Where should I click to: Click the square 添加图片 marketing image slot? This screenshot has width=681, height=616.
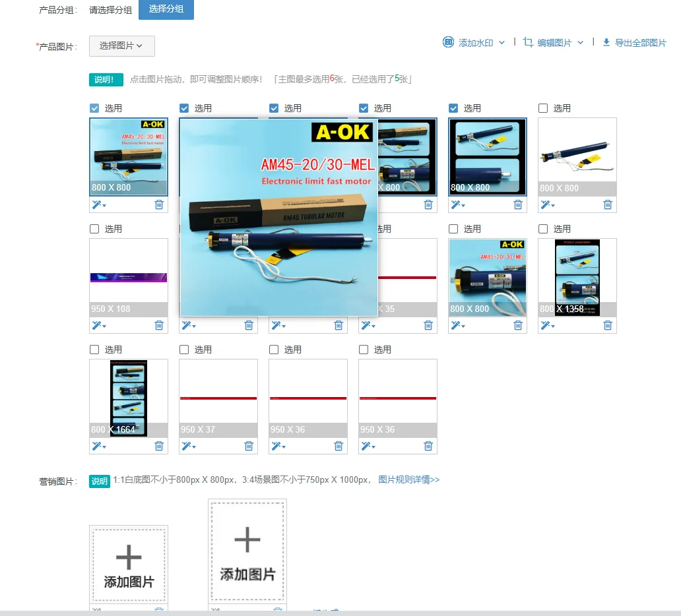point(129,565)
